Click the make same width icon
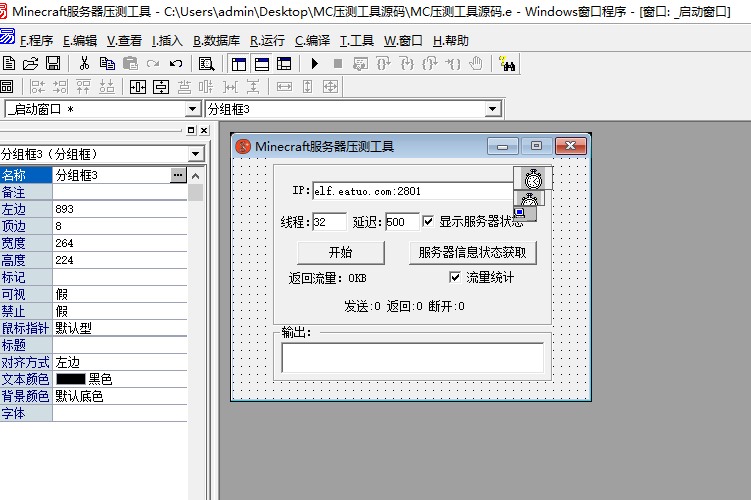751x500 pixels. point(284,87)
